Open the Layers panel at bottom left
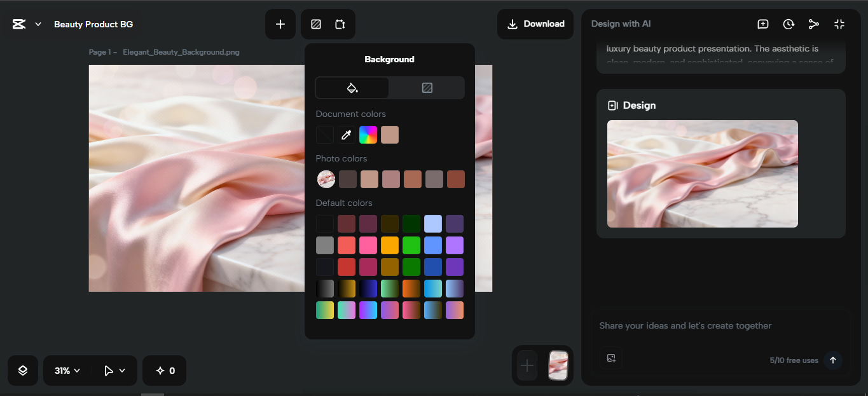 coord(22,370)
